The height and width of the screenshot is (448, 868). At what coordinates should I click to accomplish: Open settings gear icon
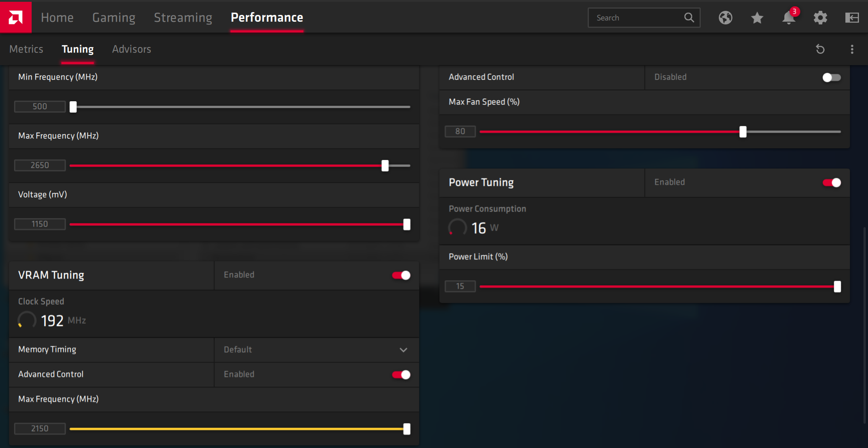(x=821, y=18)
